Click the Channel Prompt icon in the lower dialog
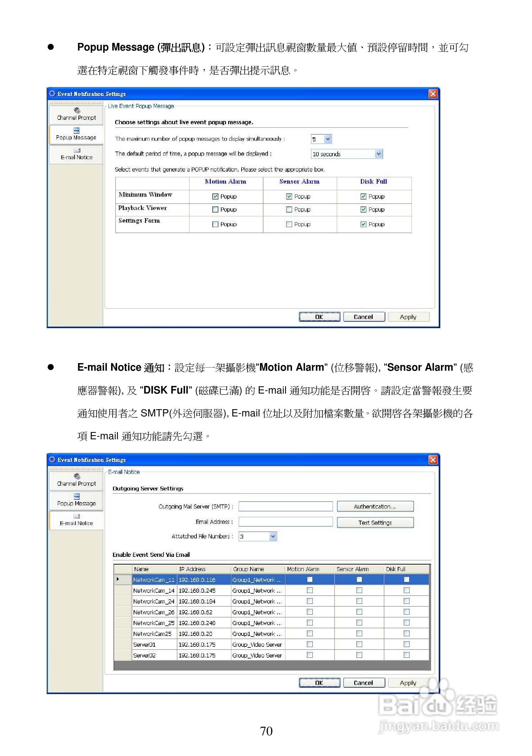Viewport: 532px width, 756px height. pyautogui.click(x=77, y=477)
